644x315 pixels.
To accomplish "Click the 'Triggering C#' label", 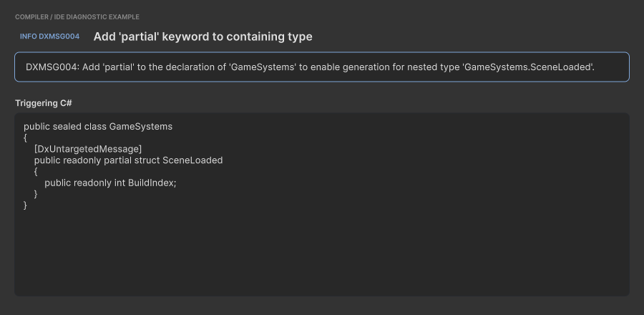I will click(44, 103).
